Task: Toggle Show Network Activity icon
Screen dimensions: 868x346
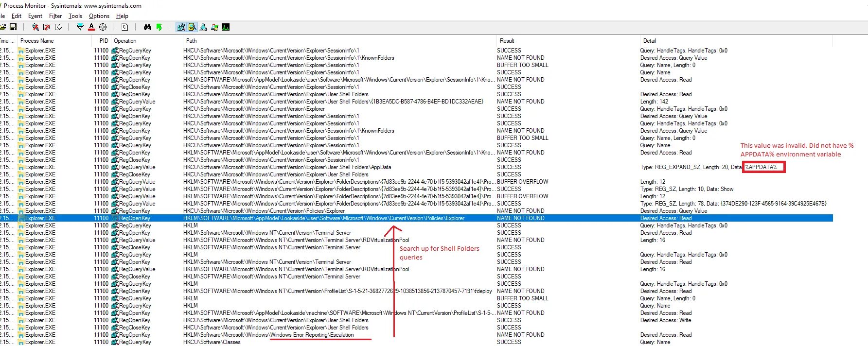Action: (x=203, y=27)
